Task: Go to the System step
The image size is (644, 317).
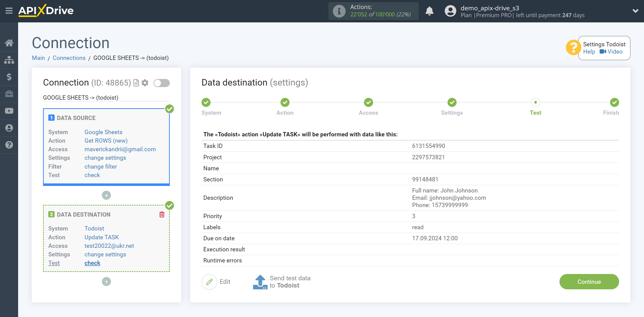Action: click(x=206, y=102)
